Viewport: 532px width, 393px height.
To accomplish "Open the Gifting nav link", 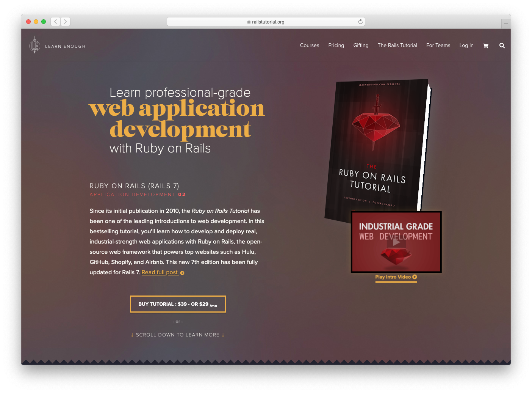I will (361, 46).
